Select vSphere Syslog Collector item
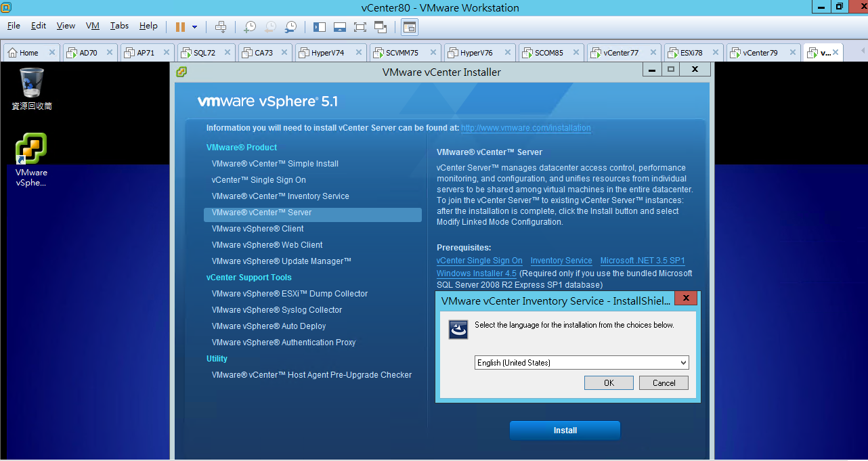 277,310
